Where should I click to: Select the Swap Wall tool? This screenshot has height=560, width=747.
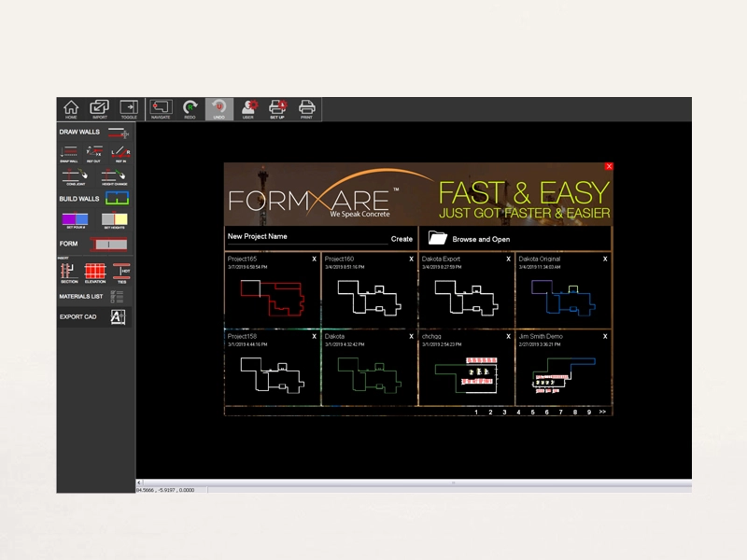pos(69,154)
